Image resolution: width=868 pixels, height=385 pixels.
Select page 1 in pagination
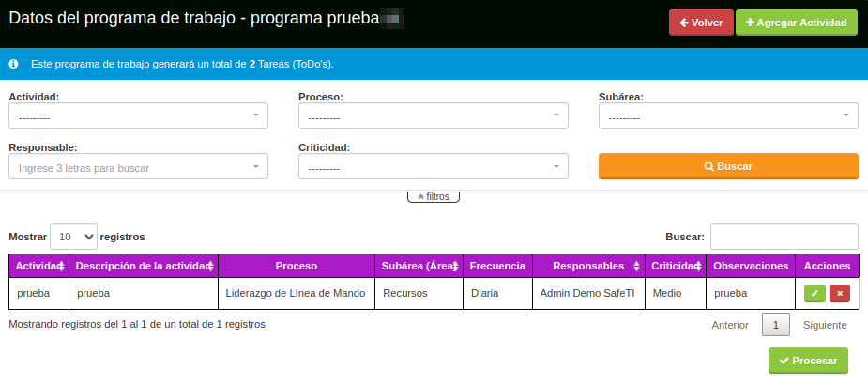(x=775, y=325)
